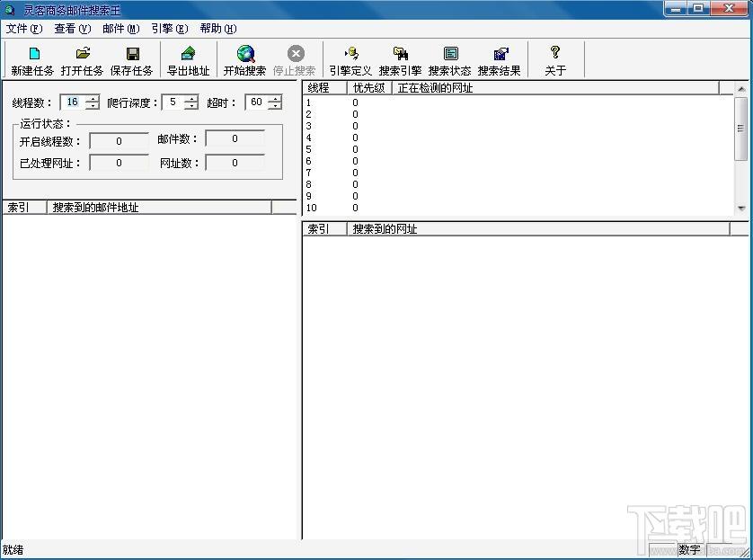Open the 邮件(M) menu
This screenshot has height=560, width=753.
(x=121, y=29)
